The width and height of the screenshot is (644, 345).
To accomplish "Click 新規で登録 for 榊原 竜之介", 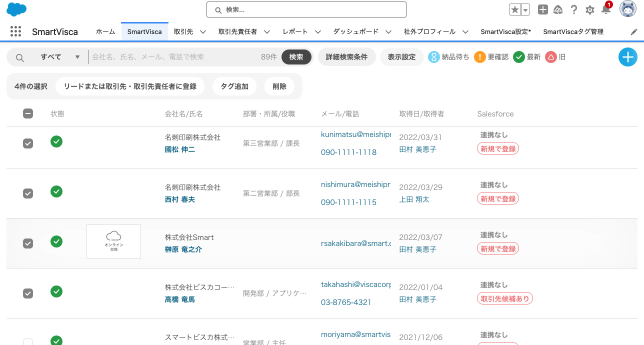I will 498,248.
